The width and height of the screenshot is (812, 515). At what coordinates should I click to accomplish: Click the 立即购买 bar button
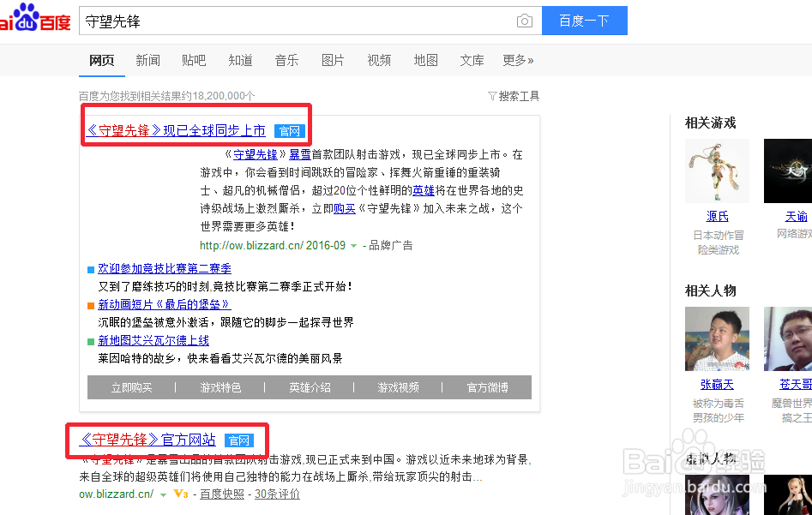point(131,387)
